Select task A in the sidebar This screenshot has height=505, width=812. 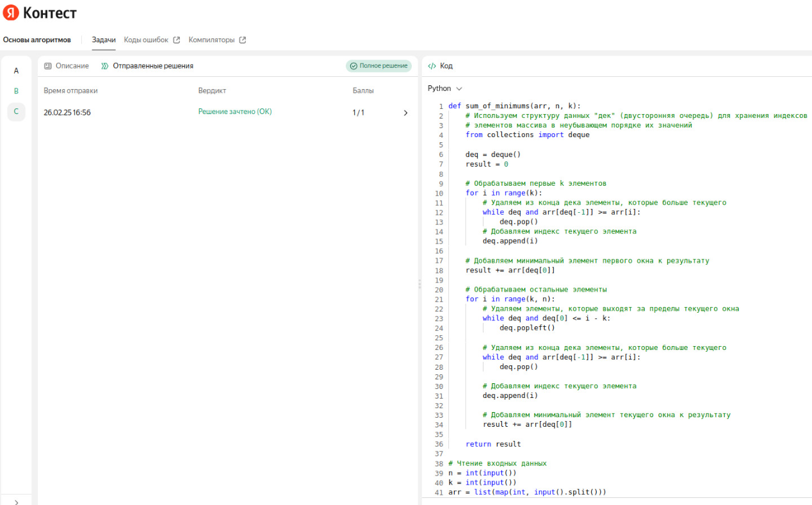tap(16, 71)
